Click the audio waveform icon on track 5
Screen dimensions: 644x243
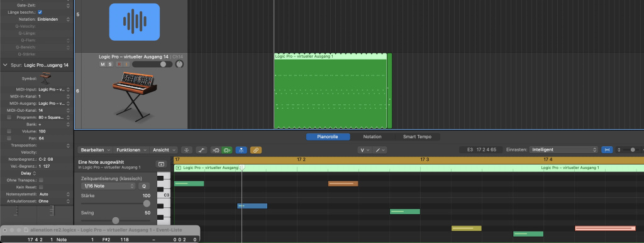pyautogui.click(x=135, y=22)
